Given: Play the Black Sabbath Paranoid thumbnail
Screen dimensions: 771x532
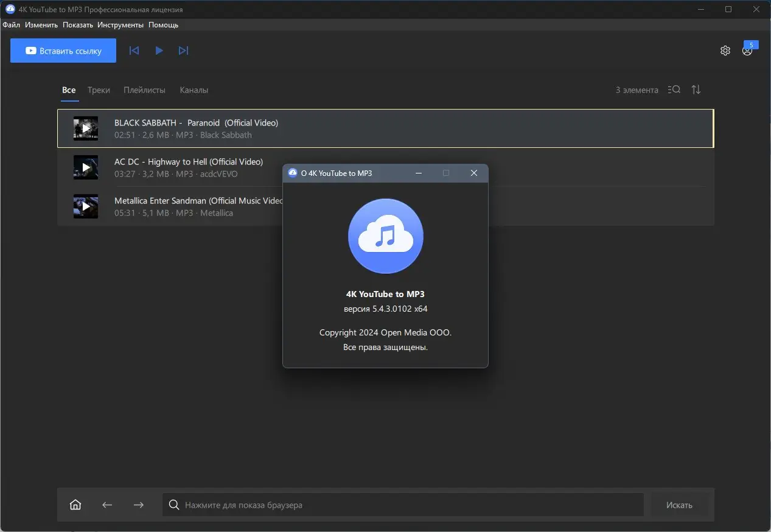Looking at the screenshot, I should pos(86,128).
